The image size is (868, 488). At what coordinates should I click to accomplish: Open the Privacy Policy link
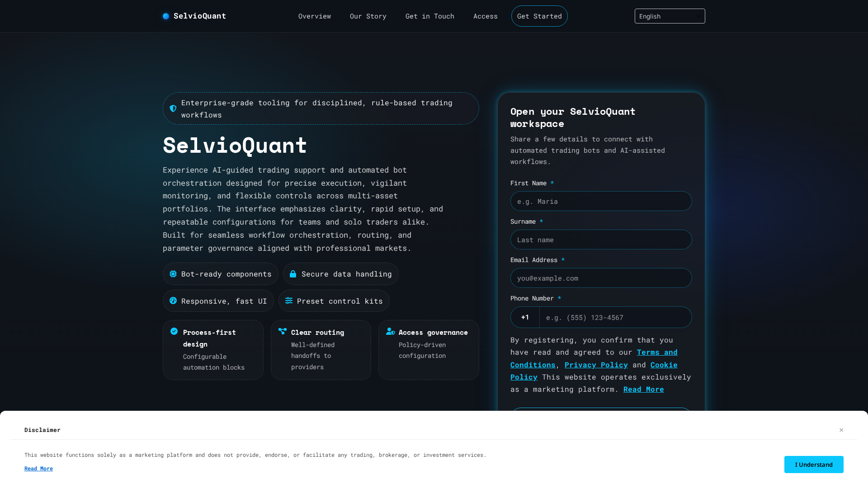point(596,365)
